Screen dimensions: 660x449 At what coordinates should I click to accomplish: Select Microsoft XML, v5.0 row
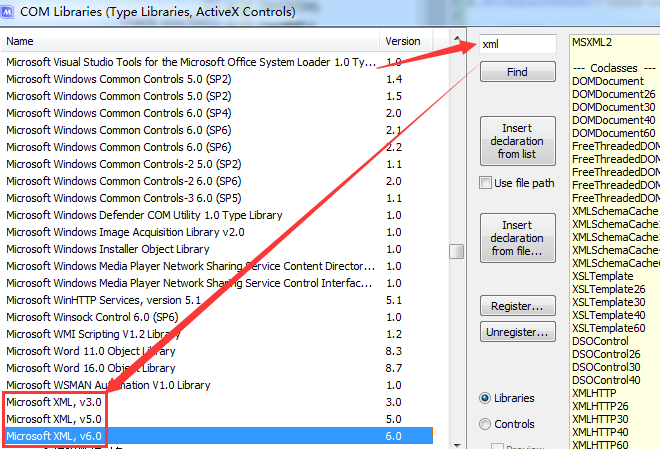(217, 419)
